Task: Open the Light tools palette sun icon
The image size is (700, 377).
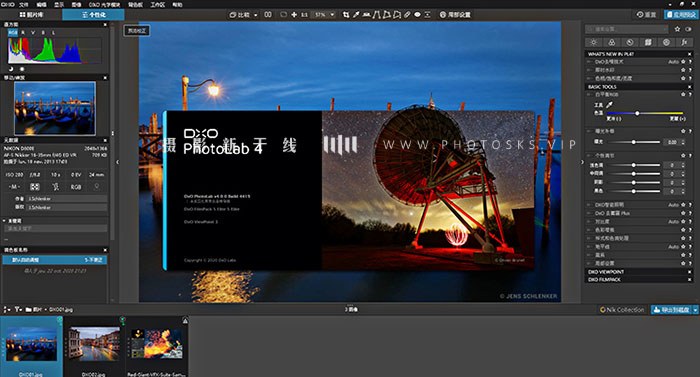Action: pos(593,42)
